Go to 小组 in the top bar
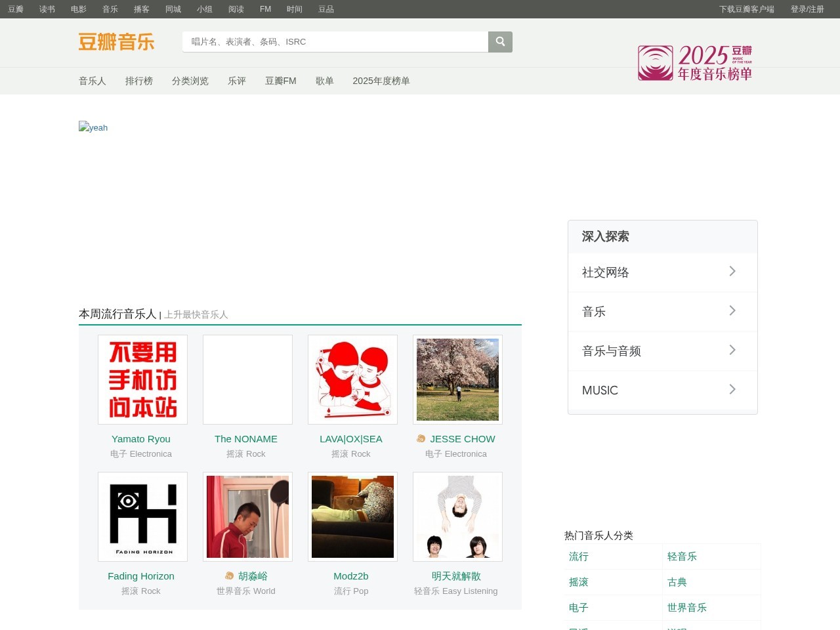Image resolution: width=840 pixels, height=630 pixels. tap(205, 9)
